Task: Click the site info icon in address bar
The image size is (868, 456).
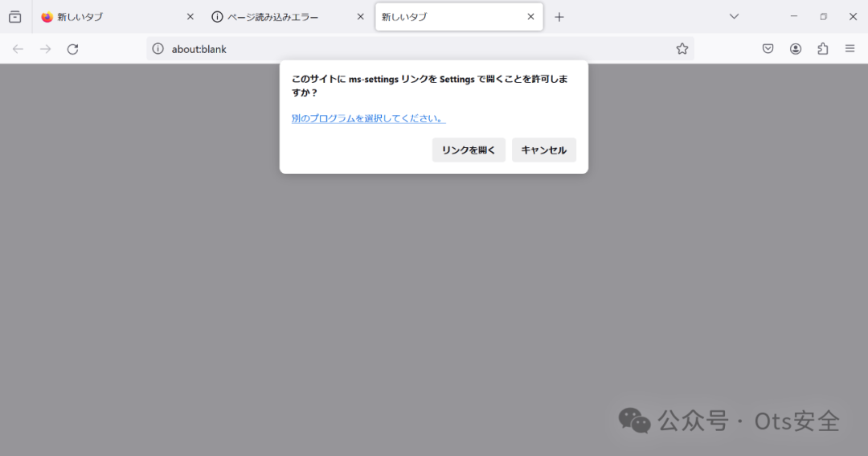Action: point(158,49)
